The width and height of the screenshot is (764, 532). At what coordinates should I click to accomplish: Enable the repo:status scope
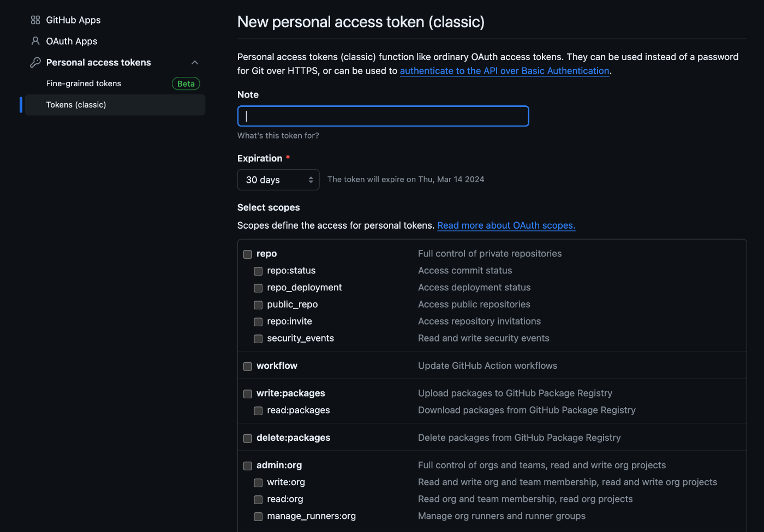(x=258, y=271)
